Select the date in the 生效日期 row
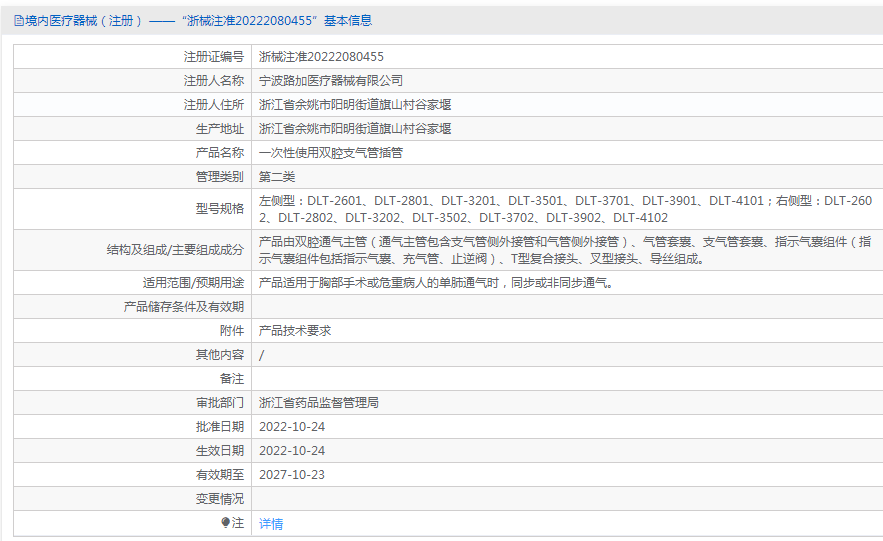This screenshot has height=541, width=883. coord(292,451)
